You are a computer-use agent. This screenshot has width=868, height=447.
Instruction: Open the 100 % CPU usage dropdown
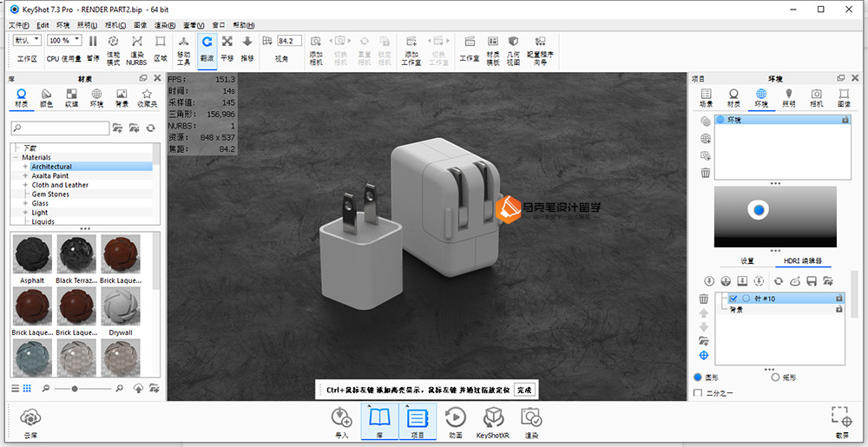point(65,41)
